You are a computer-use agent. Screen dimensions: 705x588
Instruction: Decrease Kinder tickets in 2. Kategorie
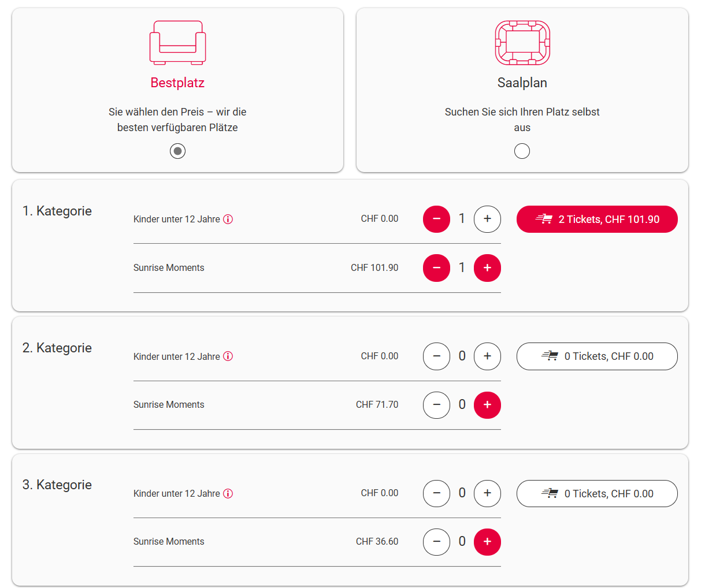coord(436,356)
